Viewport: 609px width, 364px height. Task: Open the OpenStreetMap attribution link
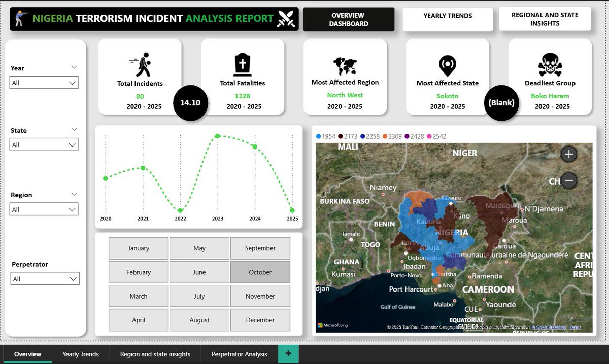pyautogui.click(x=549, y=327)
